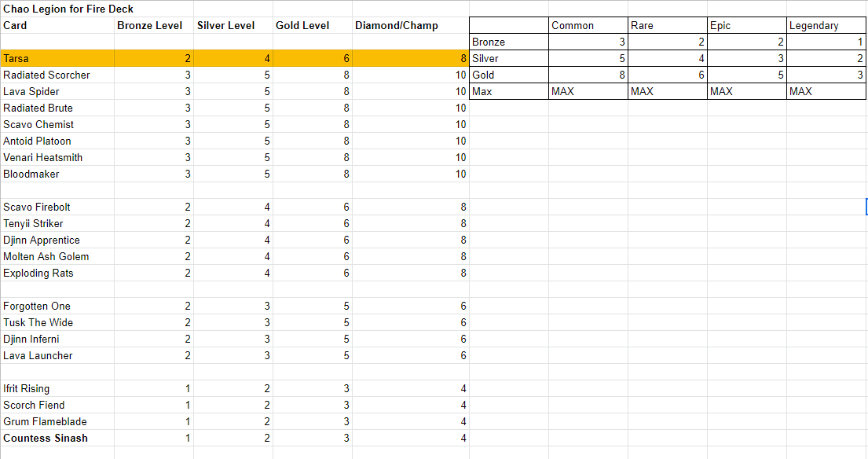Select the 'Silver Level' header cell
Viewport: 868px width, 459px height.
(233, 25)
